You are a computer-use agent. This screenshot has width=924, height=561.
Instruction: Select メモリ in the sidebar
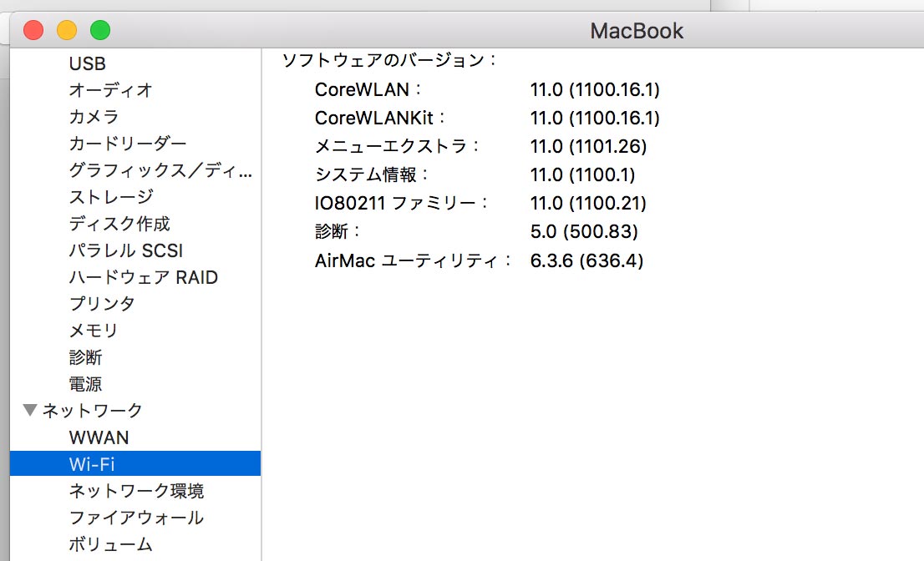pos(94,331)
